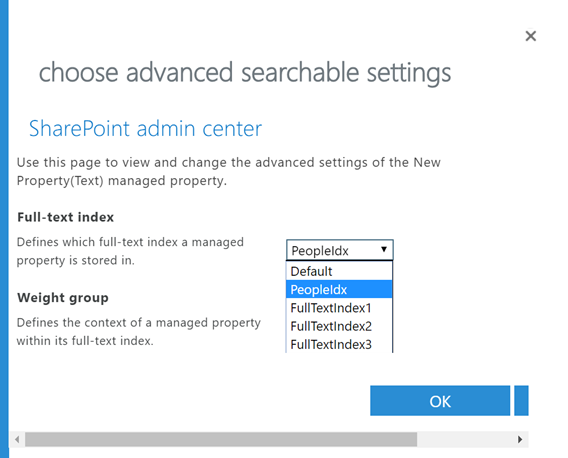
Task: Click the New Property(Text) description paragraph
Action: coord(229,171)
